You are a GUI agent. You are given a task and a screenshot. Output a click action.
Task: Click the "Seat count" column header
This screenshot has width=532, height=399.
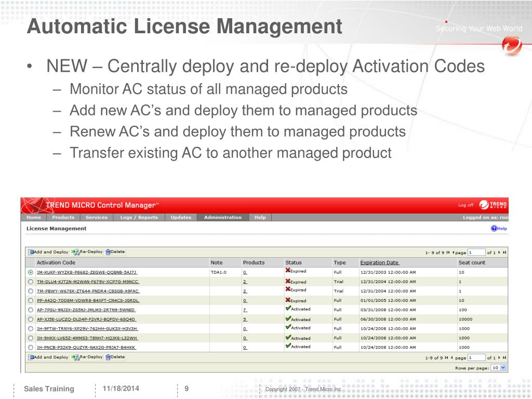(x=472, y=262)
